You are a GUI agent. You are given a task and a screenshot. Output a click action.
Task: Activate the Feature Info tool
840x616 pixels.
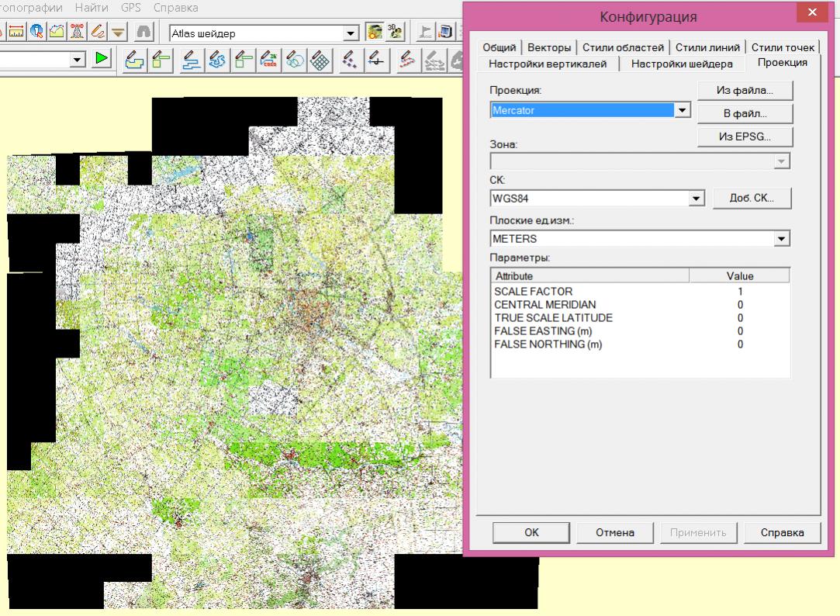pyautogui.click(x=37, y=33)
